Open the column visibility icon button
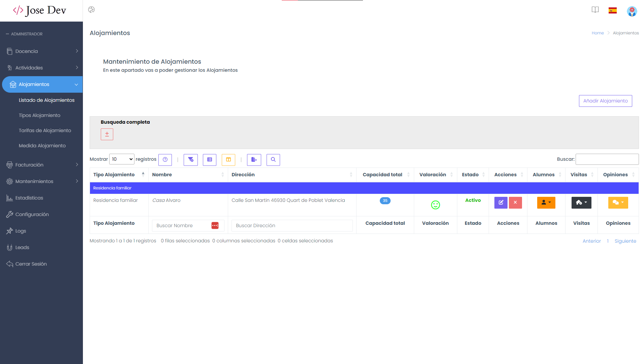 pos(228,160)
